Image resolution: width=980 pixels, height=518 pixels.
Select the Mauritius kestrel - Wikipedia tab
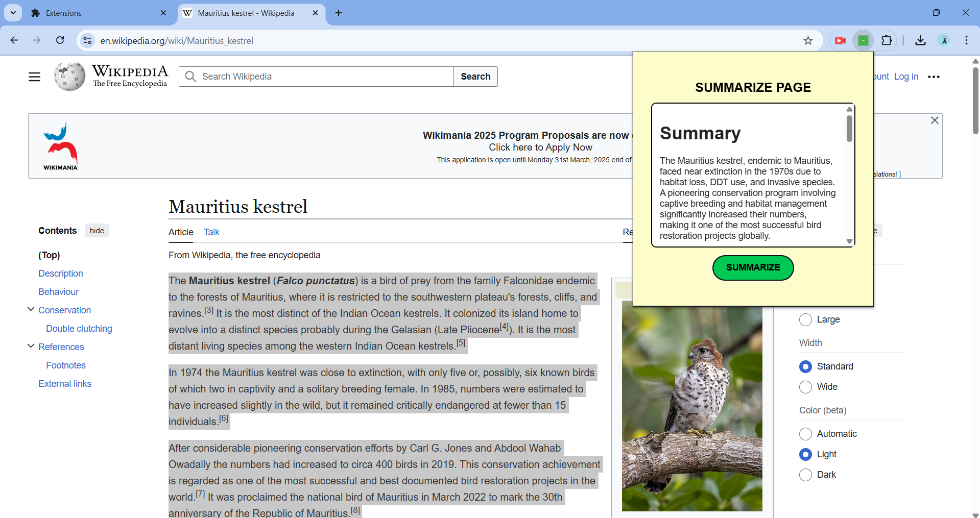[x=251, y=13]
